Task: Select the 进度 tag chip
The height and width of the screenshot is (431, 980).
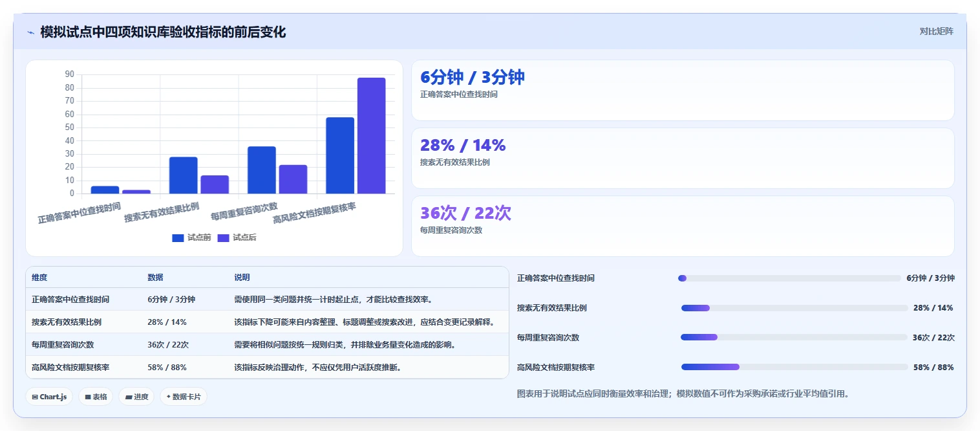Action: pos(136,397)
